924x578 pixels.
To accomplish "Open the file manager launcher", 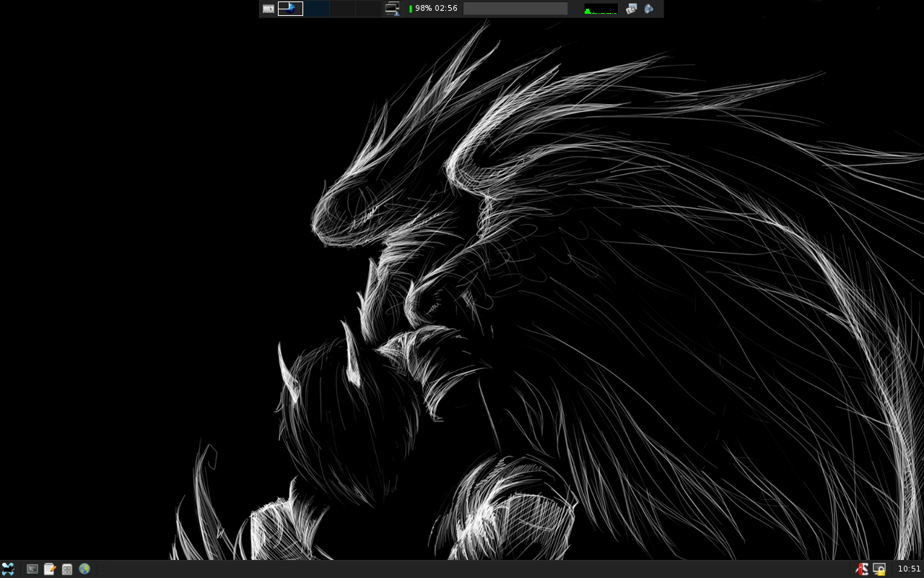I will click(x=67, y=569).
